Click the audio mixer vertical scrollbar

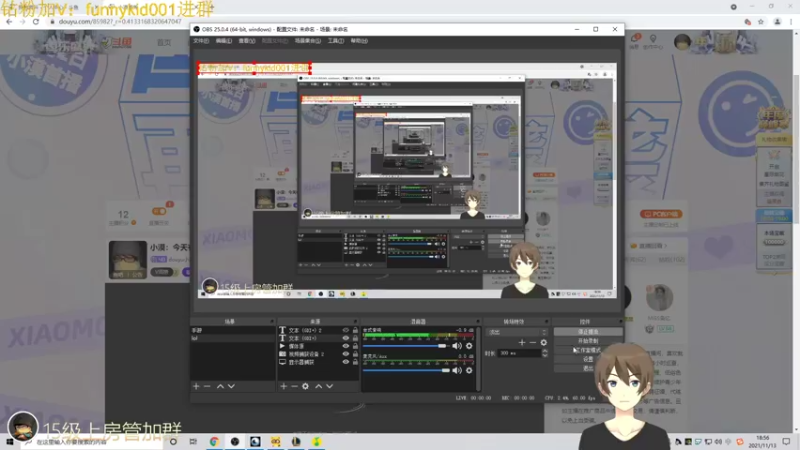pyautogui.click(x=478, y=359)
